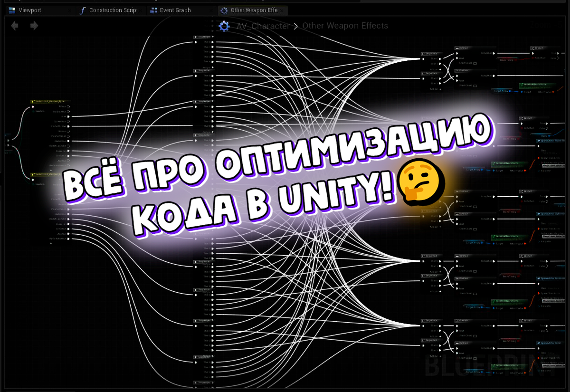Collapse the lower Switch node with its bottom arrow
The image size is (570, 392).
pos(51,243)
